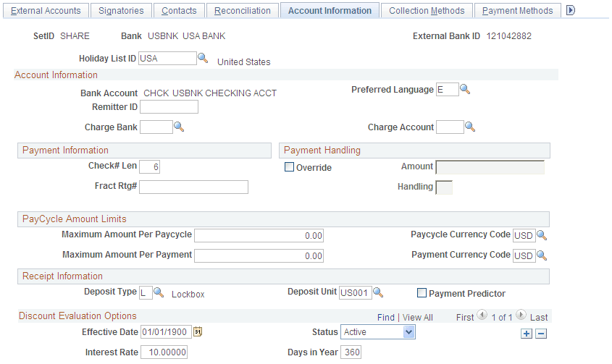Screen dimensions: 612x364
Task: Click the Paycycle Currency Code field
Action: point(524,236)
